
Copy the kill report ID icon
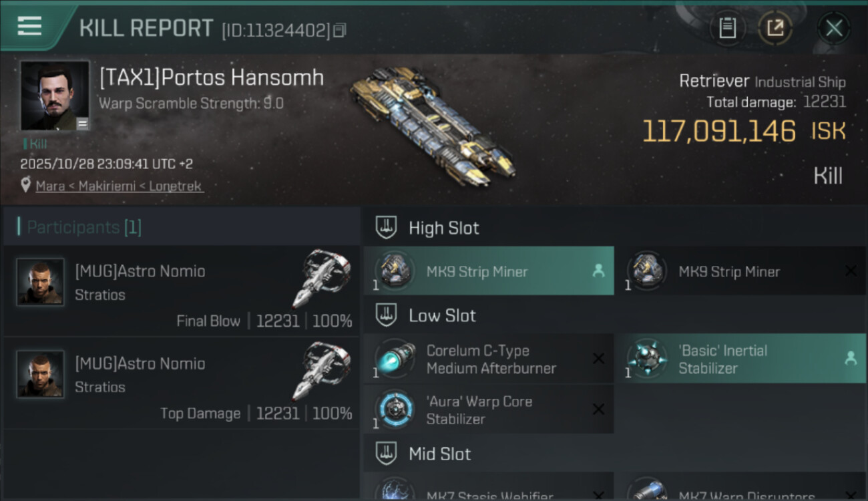340,30
